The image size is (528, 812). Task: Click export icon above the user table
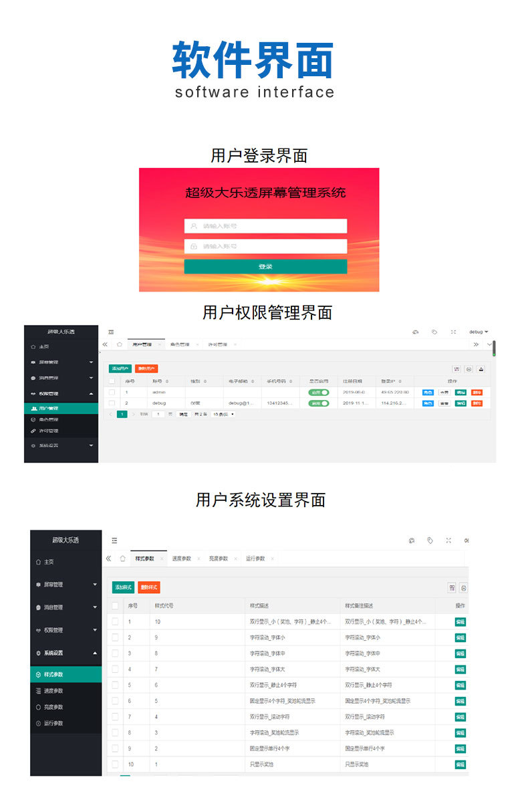point(480,369)
